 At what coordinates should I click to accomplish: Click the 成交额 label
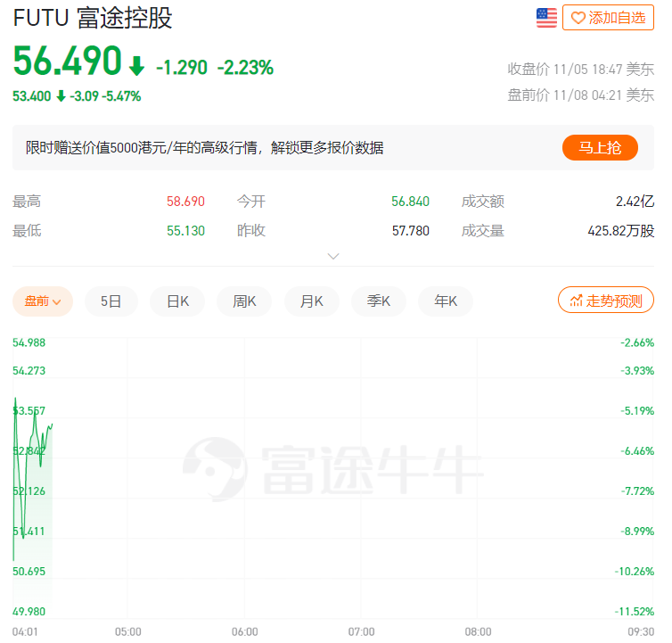click(482, 202)
